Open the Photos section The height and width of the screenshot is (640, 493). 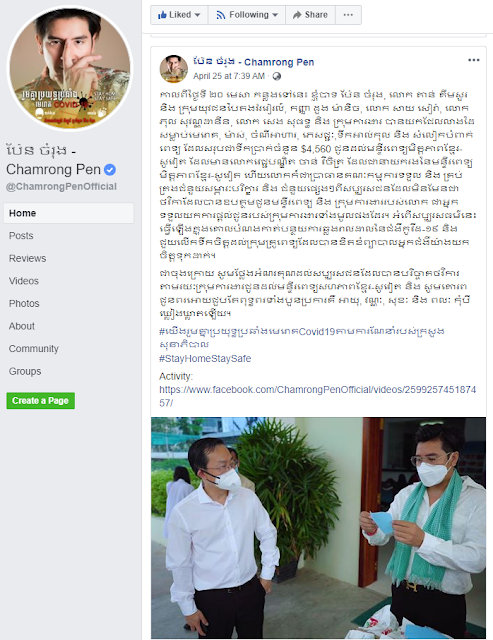point(24,304)
